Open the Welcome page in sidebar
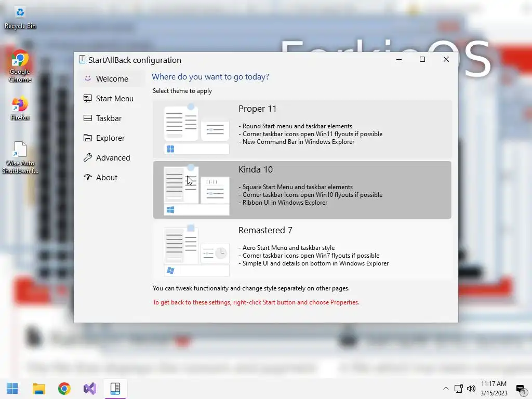532x399 pixels. 112,79
